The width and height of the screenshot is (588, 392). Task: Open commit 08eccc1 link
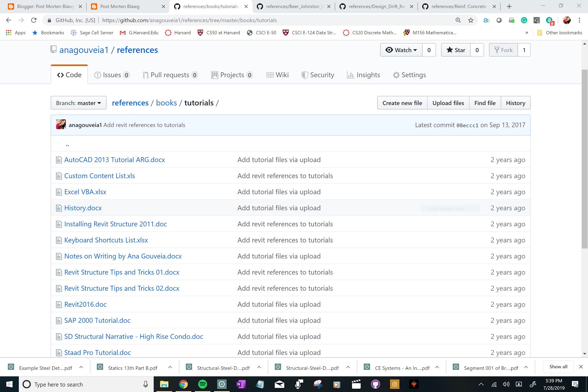pyautogui.click(x=467, y=125)
